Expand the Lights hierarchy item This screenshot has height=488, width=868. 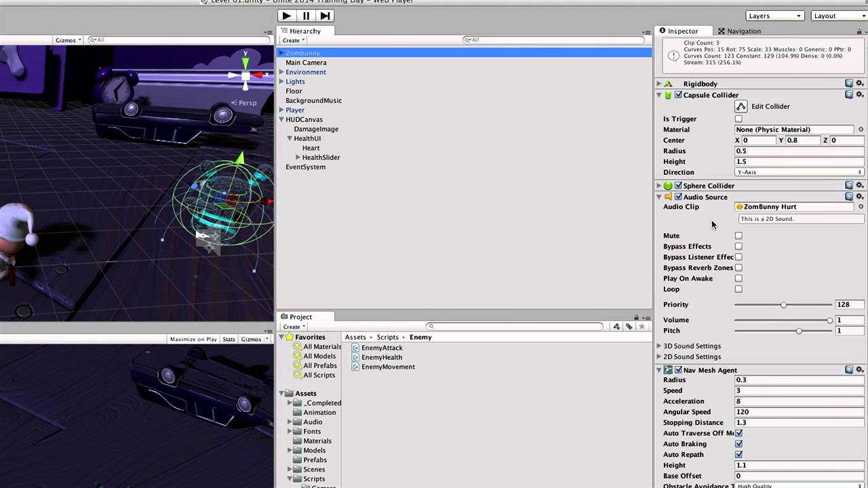click(x=281, y=81)
